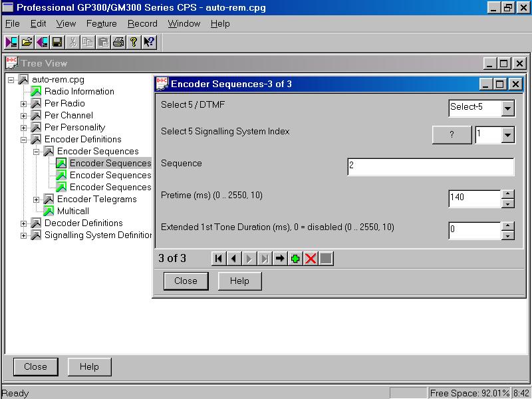This screenshot has height=399, width=532.
Task: Click the "3 of 3" record counter text
Action: pos(172,259)
